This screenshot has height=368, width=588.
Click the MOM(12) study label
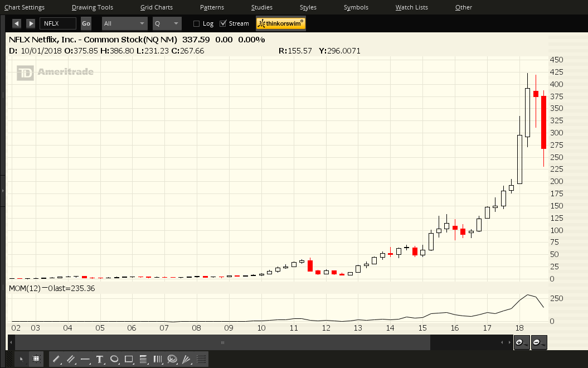tap(25, 288)
